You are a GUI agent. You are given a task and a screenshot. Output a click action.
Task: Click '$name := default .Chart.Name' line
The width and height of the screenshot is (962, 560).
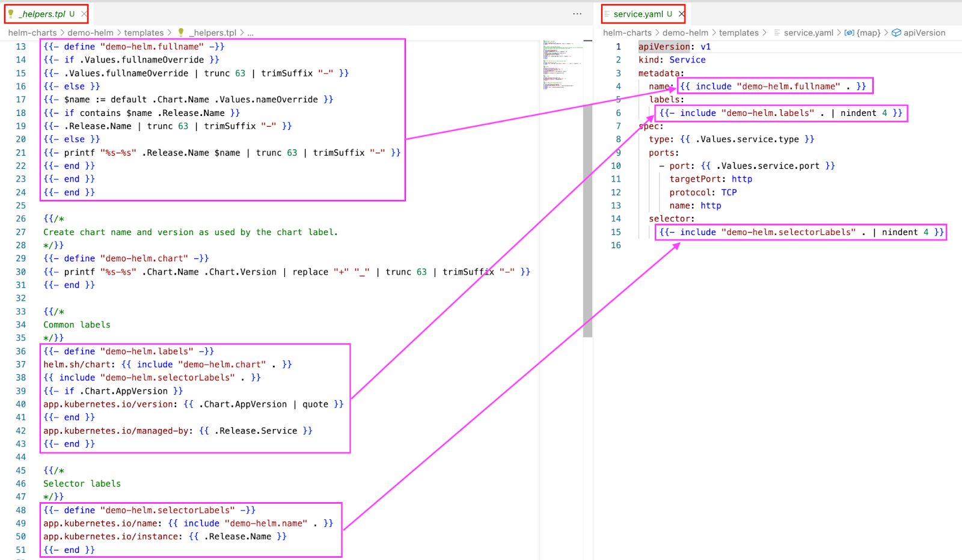[188, 100]
